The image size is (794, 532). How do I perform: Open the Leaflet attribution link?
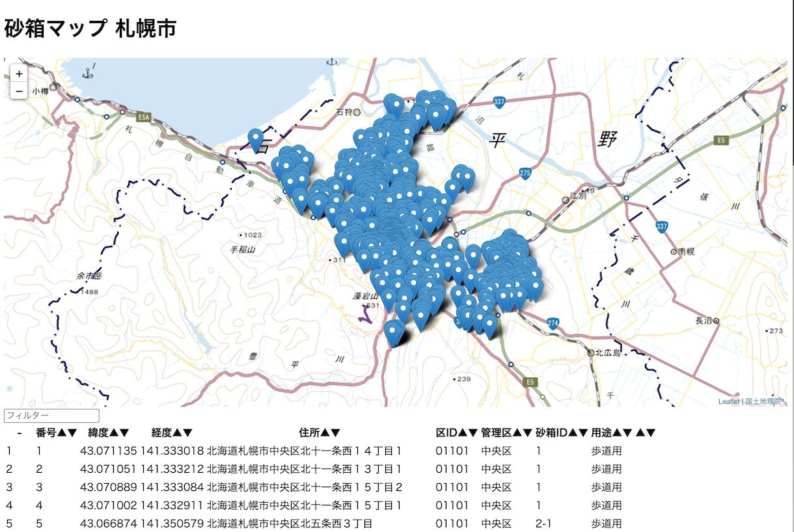click(728, 401)
